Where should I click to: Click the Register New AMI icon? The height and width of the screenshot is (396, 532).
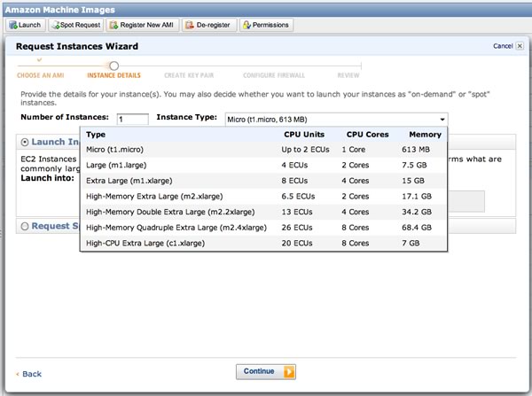[x=115, y=25]
